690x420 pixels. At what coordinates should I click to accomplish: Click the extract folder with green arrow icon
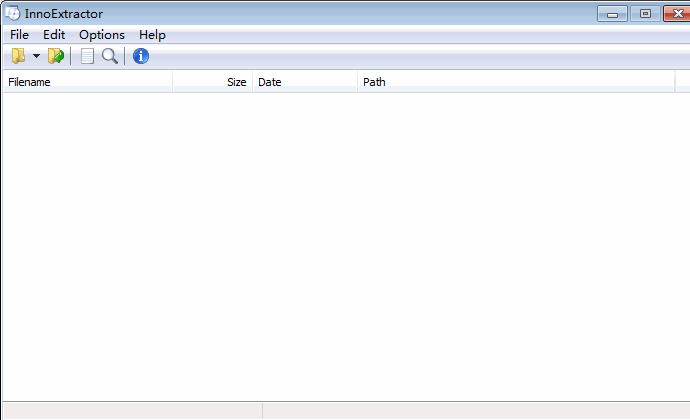tap(56, 56)
